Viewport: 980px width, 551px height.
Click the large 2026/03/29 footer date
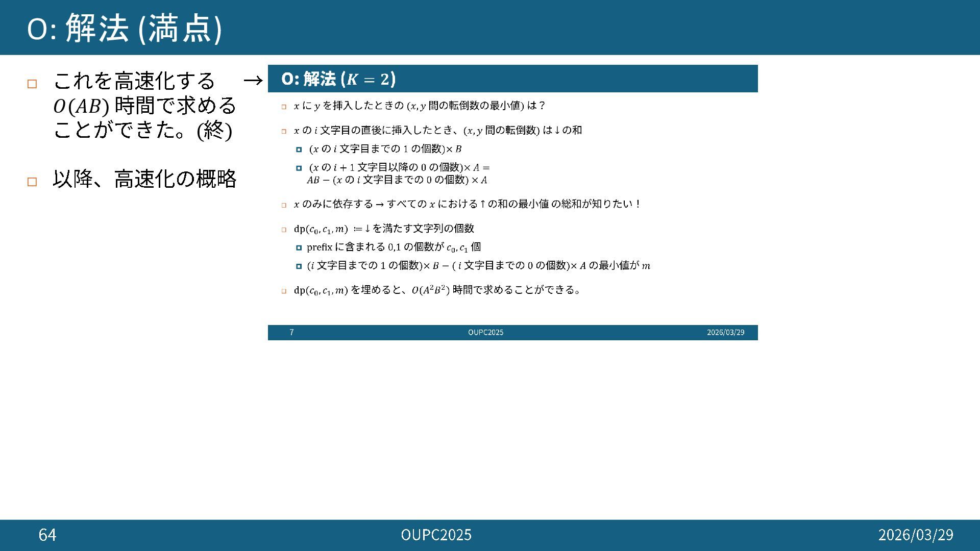tap(915, 535)
